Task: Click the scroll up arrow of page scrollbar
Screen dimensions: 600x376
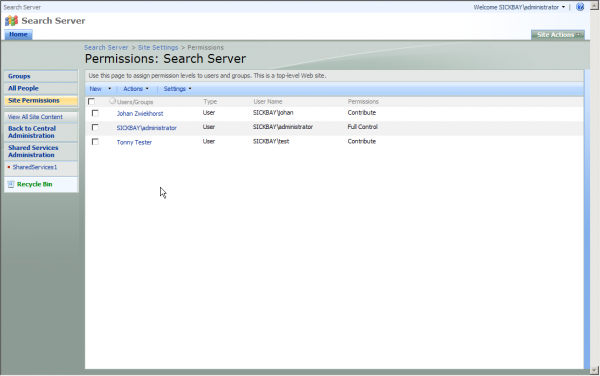Action: (595, 5)
